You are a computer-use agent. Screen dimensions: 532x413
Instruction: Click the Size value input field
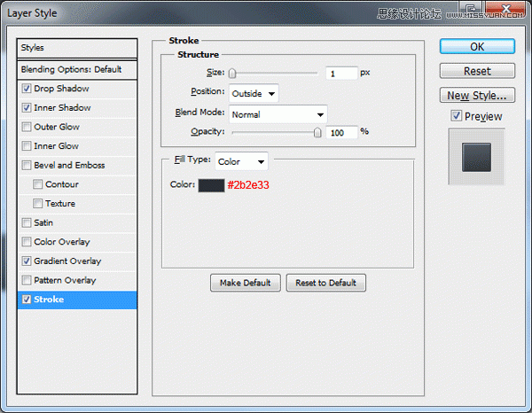point(341,74)
